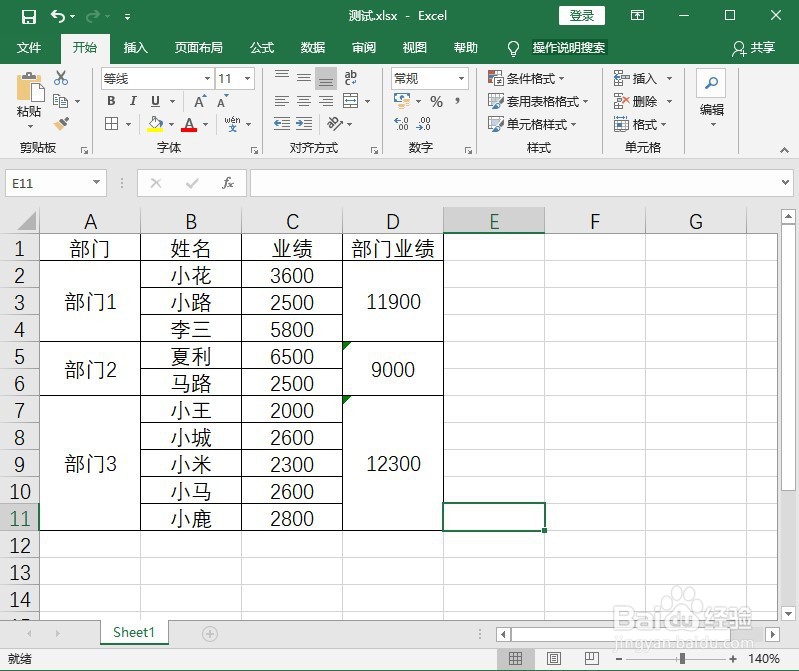This screenshot has height=671, width=799.
Task: Click the Sheet1 worksheet tab
Action: 134,633
